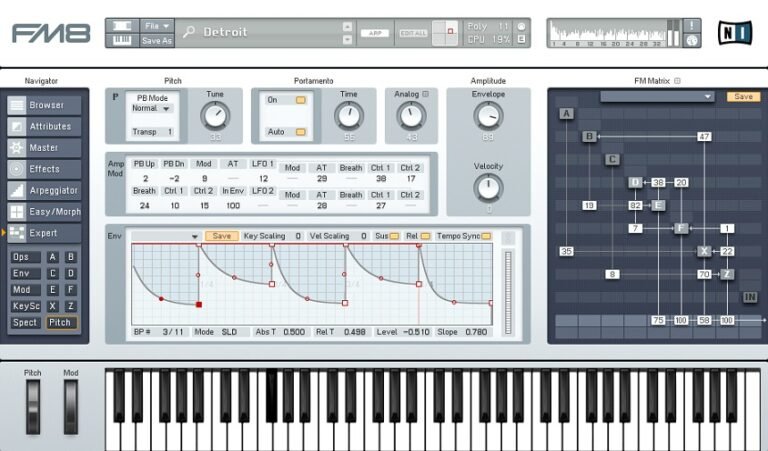
Task: Toggle Portamento Auto switch
Action: [x=300, y=132]
